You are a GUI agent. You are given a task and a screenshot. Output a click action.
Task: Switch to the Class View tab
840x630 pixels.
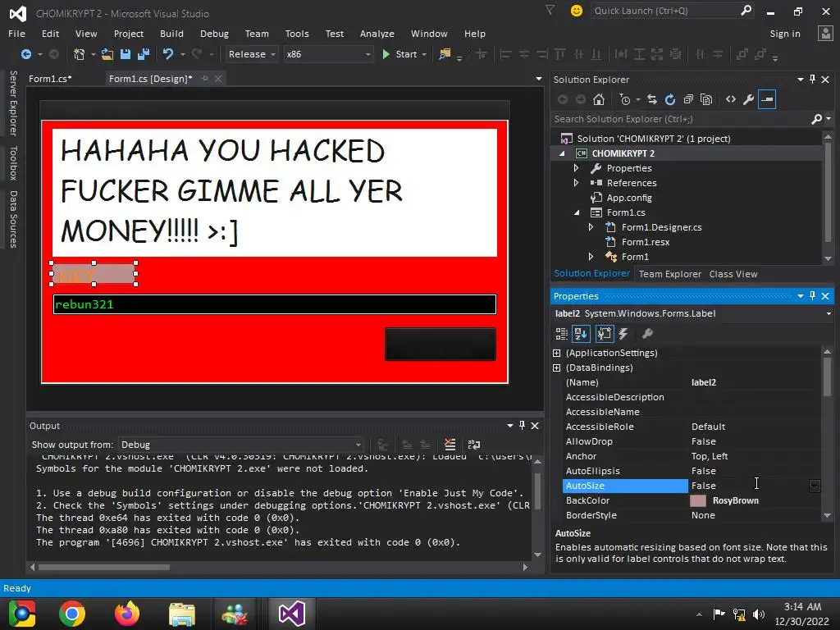733,274
